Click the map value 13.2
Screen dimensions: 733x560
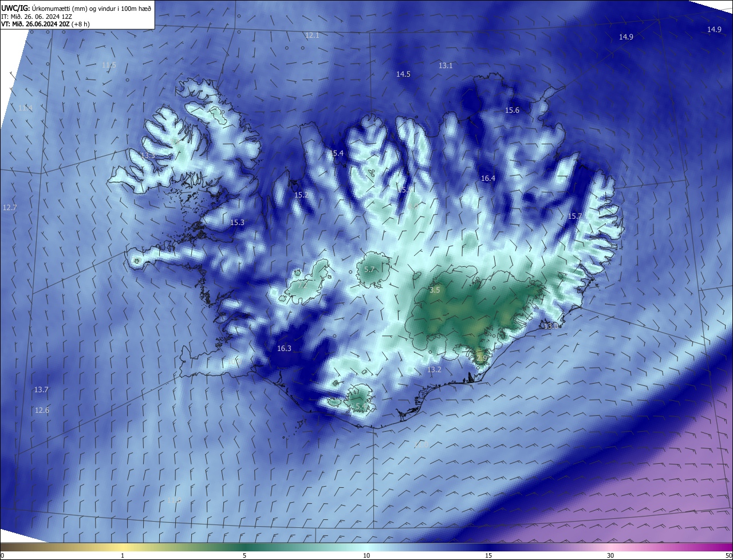(434, 370)
